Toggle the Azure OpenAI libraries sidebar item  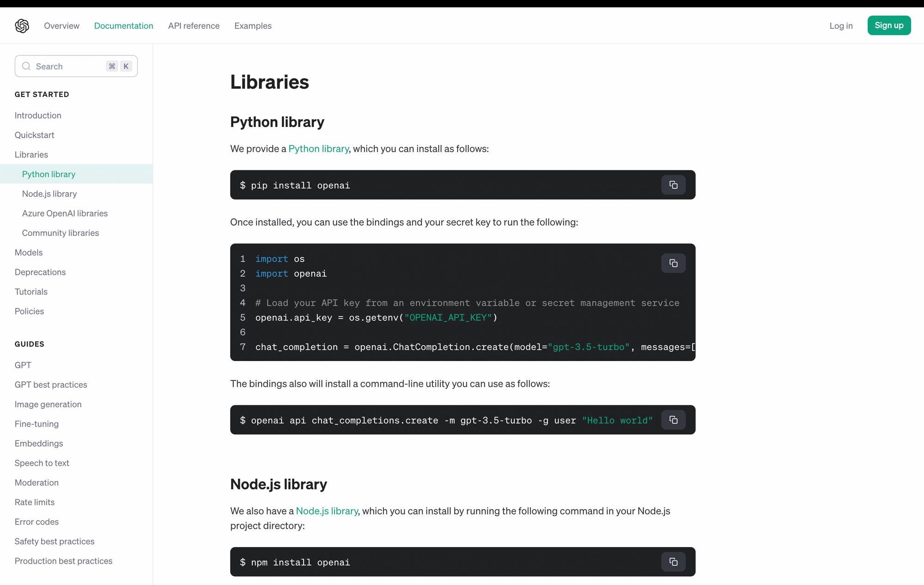tap(65, 213)
